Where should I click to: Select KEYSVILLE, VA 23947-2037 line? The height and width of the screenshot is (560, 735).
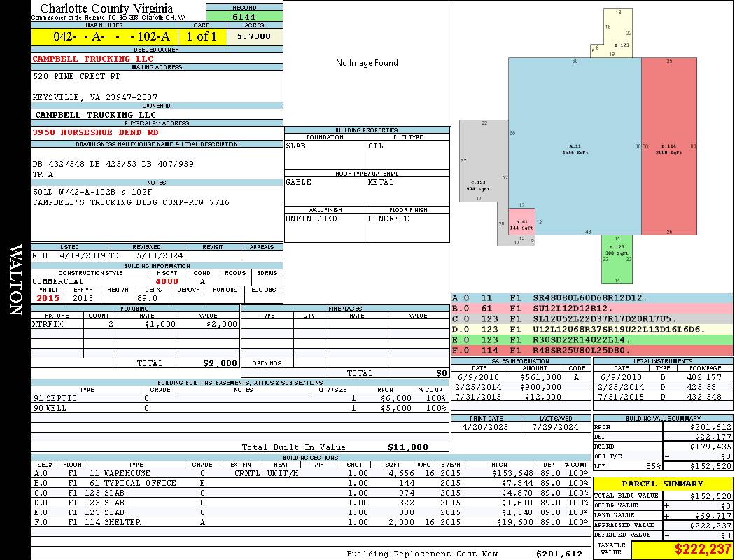coord(95,97)
